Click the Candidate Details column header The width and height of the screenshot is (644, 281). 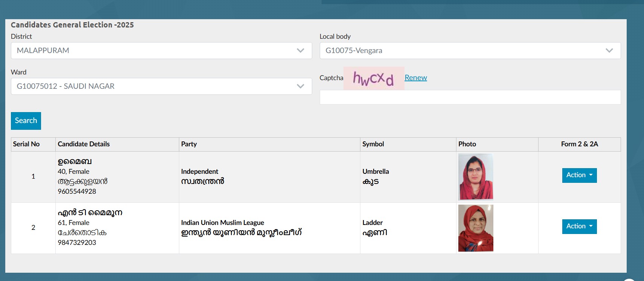(84, 144)
